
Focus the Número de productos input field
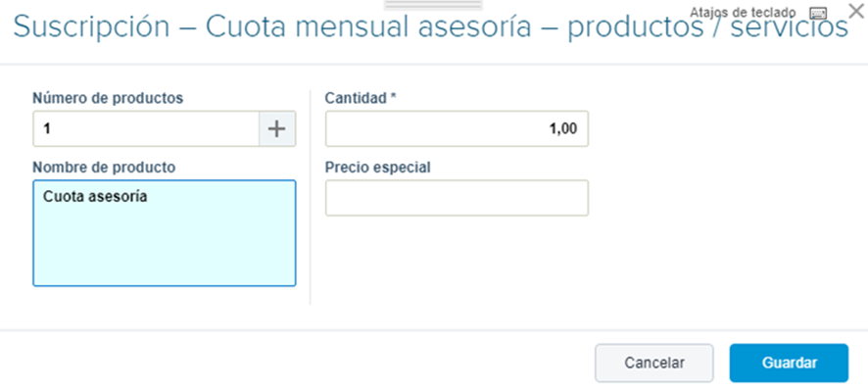(146, 129)
